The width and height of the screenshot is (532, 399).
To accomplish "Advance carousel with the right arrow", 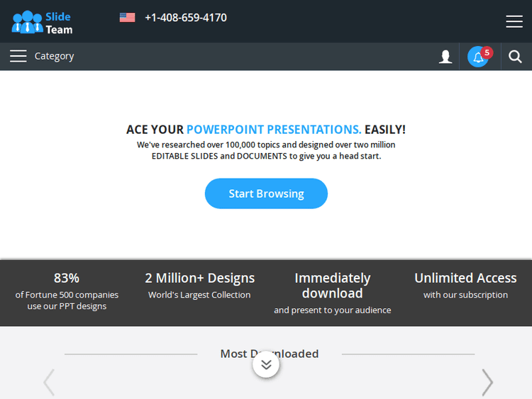I will pyautogui.click(x=487, y=383).
